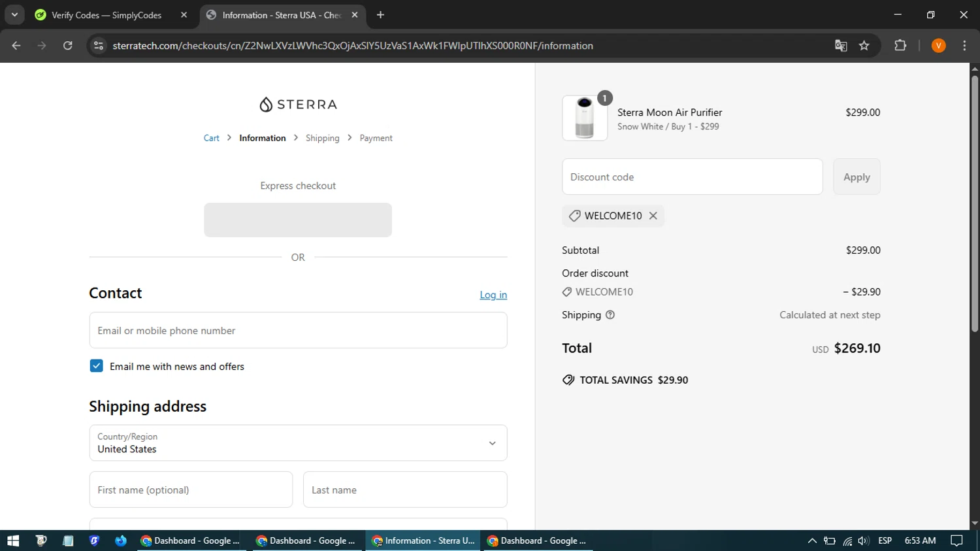Follow the Log in link

(x=493, y=295)
